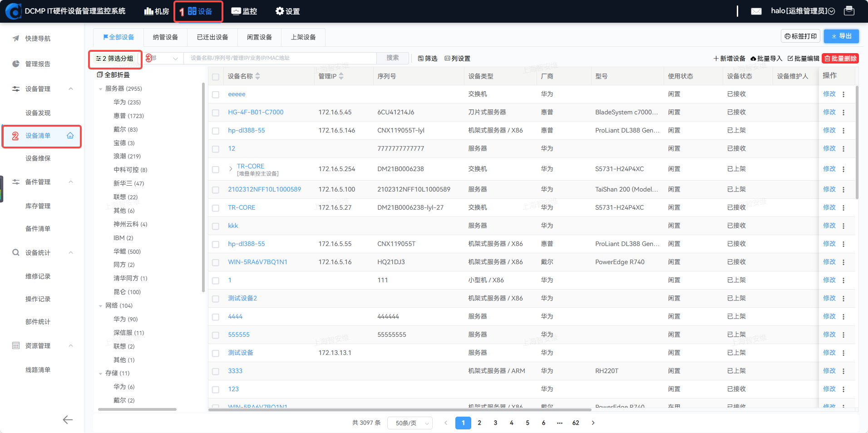868x433 pixels.
Task: Click 标签打印 print label button
Action: pyautogui.click(x=800, y=36)
